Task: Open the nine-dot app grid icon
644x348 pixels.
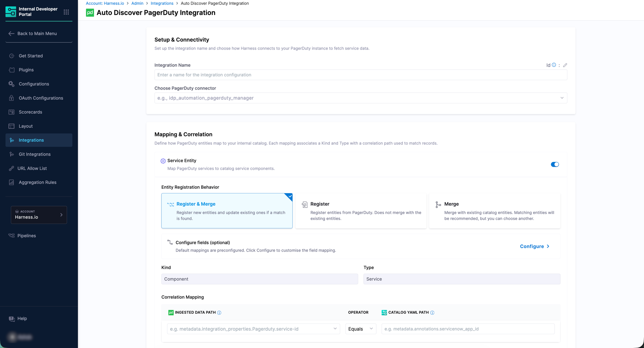Action: [66, 12]
